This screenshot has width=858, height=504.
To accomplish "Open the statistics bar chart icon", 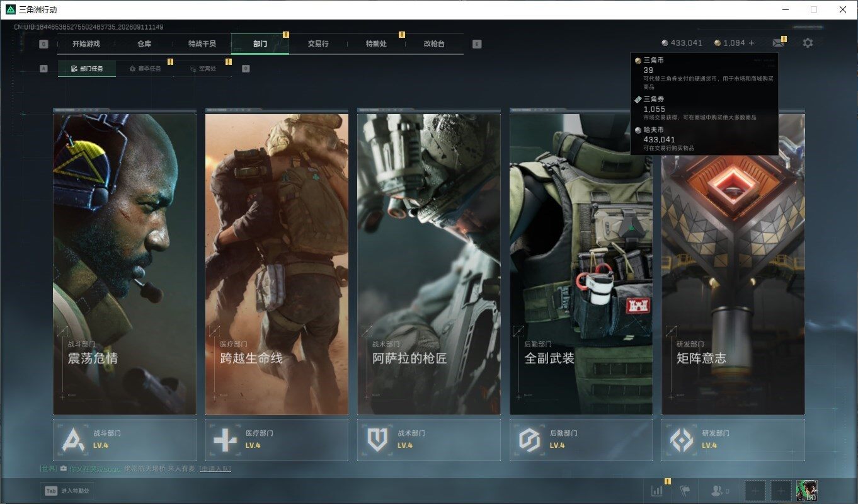I will tap(657, 491).
